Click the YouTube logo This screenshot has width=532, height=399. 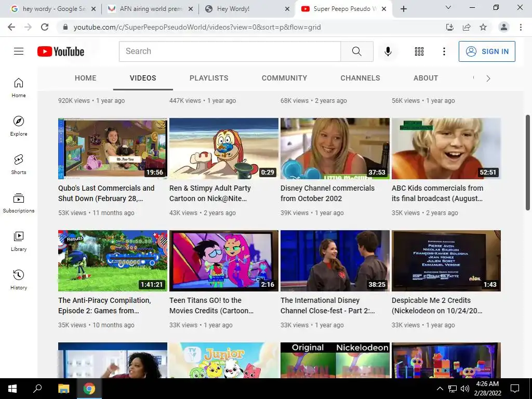pos(61,51)
